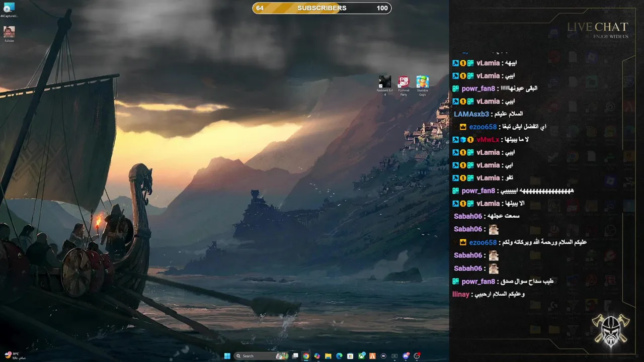Image resolution: width=644 pixels, height=362 pixels.
Task: Select Sabah06's message 'سمعت عجلهه'
Action: tap(487, 216)
